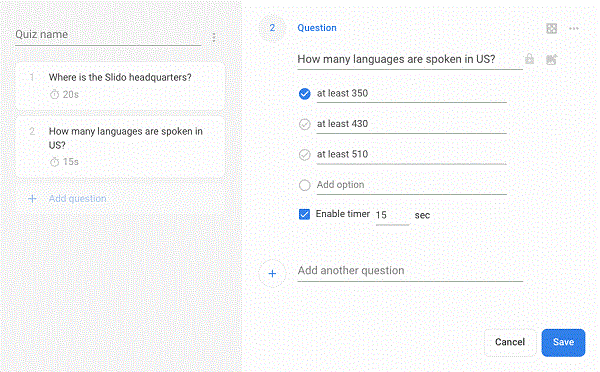Click the Save button
This screenshot has width=600, height=372.
pos(563,342)
